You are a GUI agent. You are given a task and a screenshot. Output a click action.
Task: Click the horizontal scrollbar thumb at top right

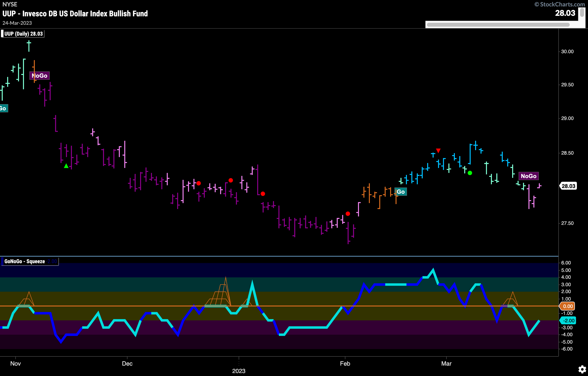coord(498,25)
